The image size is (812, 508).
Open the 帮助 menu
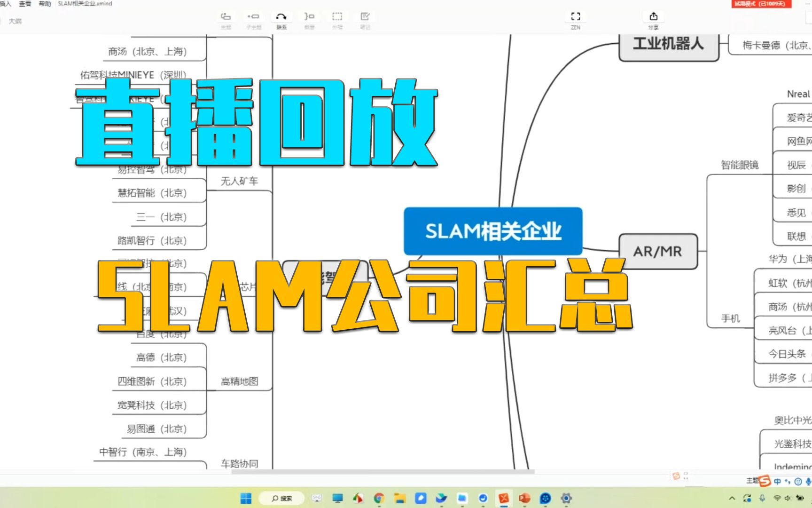coord(45,4)
